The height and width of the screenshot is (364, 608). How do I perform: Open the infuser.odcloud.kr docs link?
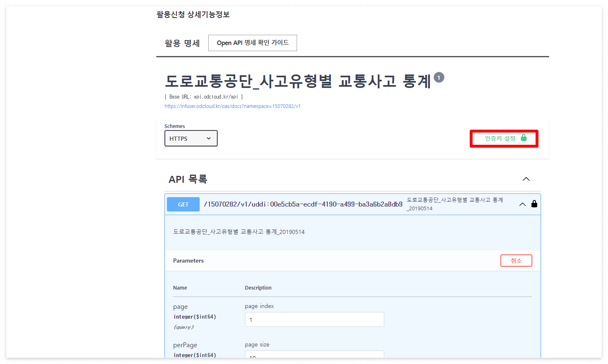click(232, 106)
